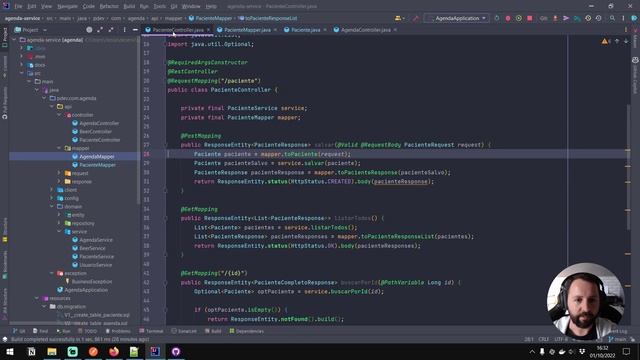Click the editor vertical scrollbar
The height and width of the screenshot is (360, 640).
[628, 167]
